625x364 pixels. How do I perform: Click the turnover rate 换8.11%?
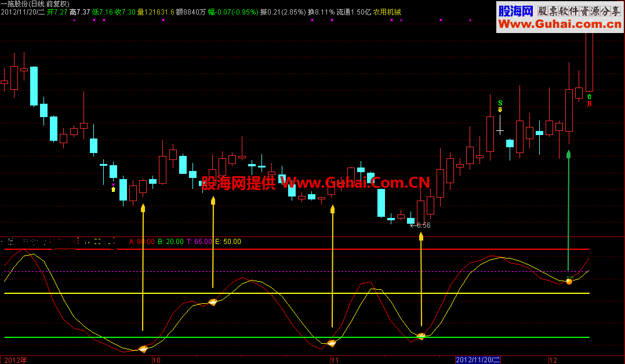(321, 12)
